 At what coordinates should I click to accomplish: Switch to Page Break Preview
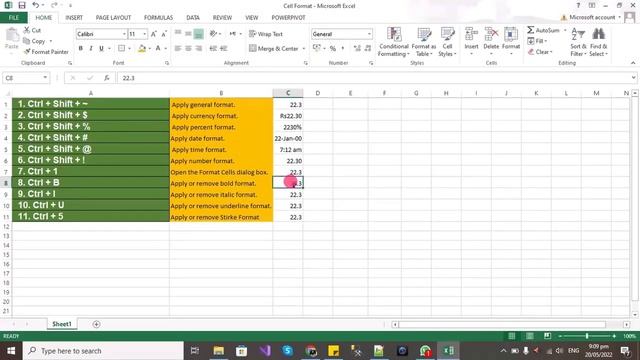(547, 336)
